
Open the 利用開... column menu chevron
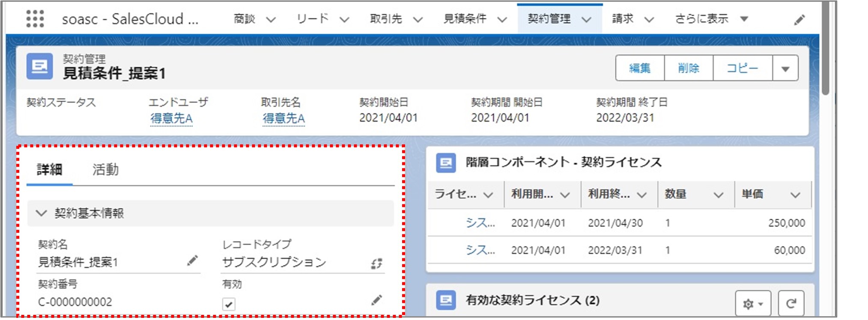coord(565,195)
